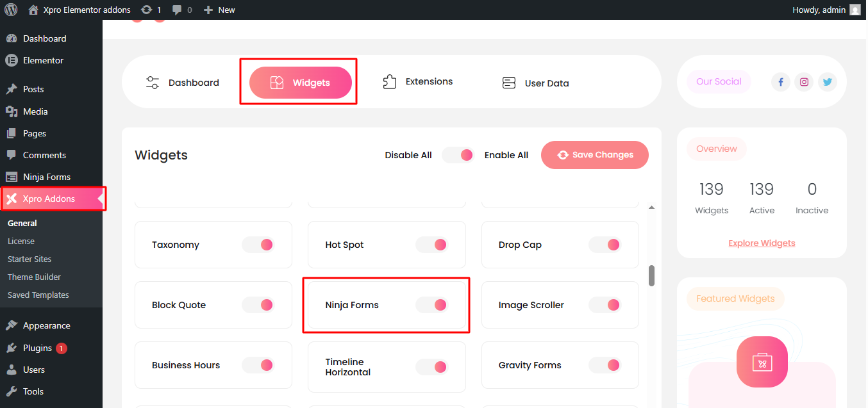Switch to the User Data tab
The height and width of the screenshot is (408, 868).
pyautogui.click(x=535, y=83)
